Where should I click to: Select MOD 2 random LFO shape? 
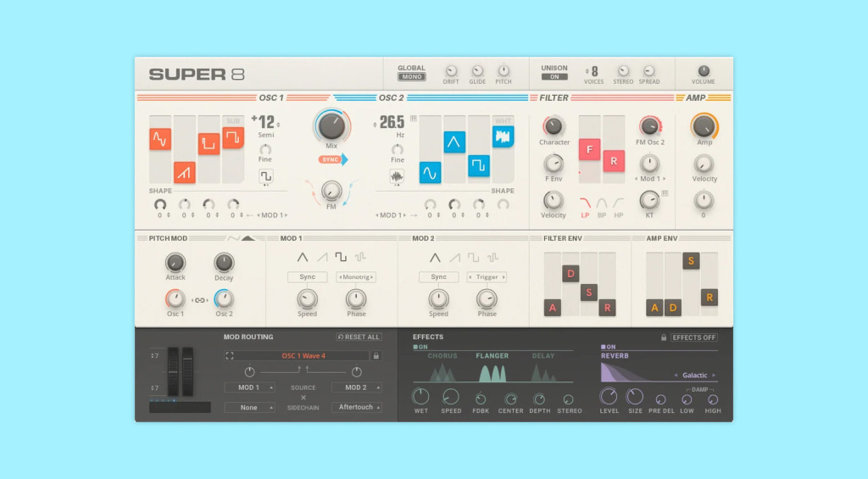[x=492, y=257]
